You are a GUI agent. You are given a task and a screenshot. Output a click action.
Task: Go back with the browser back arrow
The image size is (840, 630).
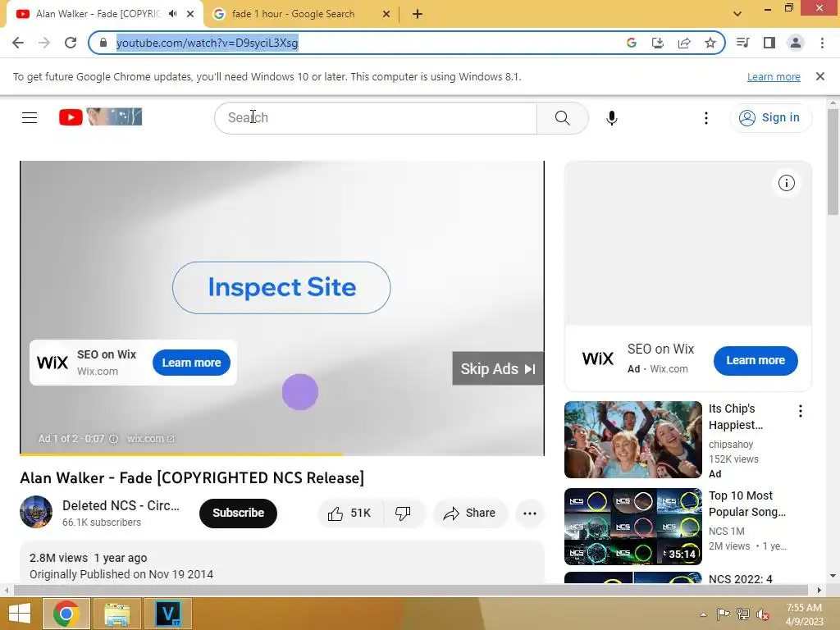[18, 43]
